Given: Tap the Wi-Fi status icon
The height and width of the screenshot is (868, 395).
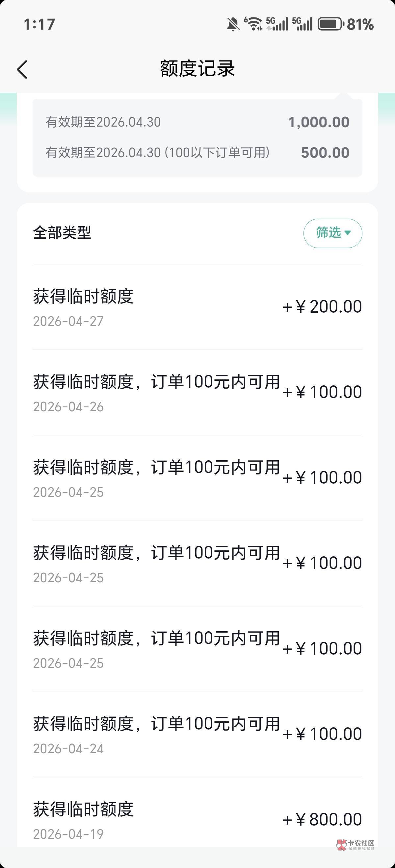Looking at the screenshot, I should [253, 24].
